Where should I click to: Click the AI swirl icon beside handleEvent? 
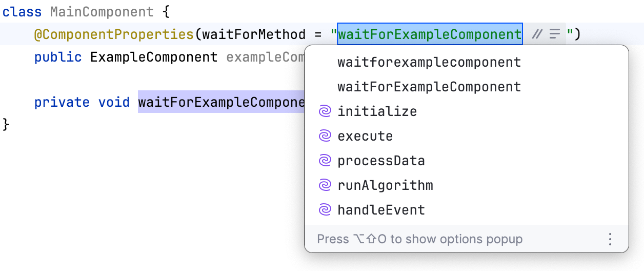(325, 210)
